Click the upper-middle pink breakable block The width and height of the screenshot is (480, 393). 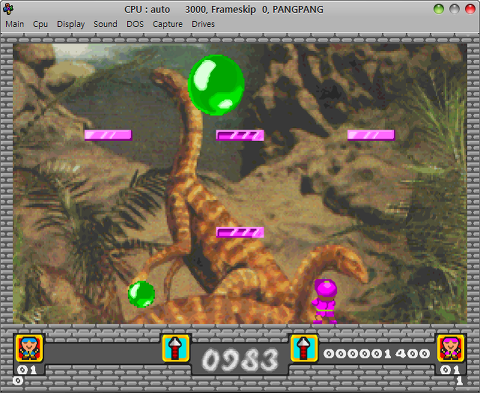coord(240,135)
